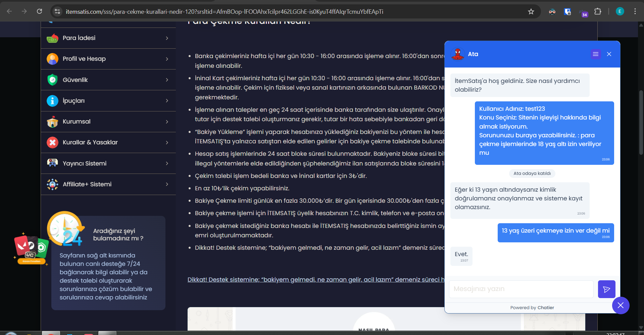Click 'En az 10₺'lik çekim yapabilirsiniz.' bullet

(242, 188)
